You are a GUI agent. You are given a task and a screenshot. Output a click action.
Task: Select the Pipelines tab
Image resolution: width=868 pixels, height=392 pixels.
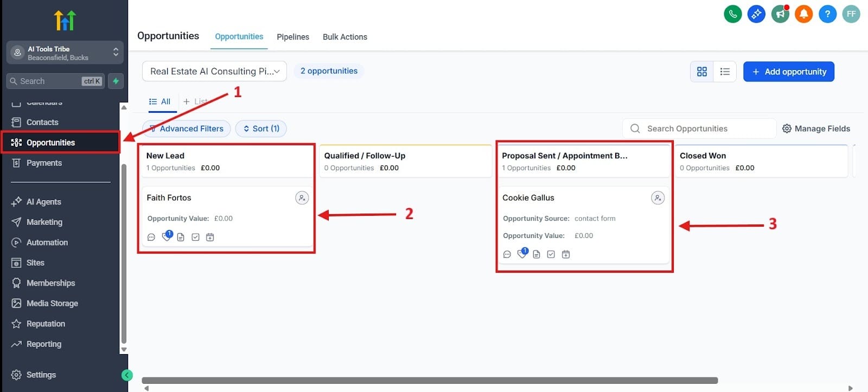tap(293, 37)
